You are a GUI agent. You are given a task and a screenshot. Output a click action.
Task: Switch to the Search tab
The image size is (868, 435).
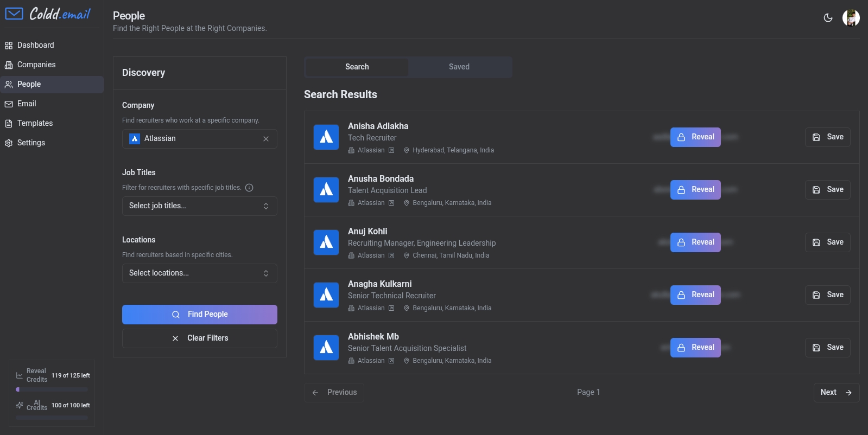(x=357, y=67)
